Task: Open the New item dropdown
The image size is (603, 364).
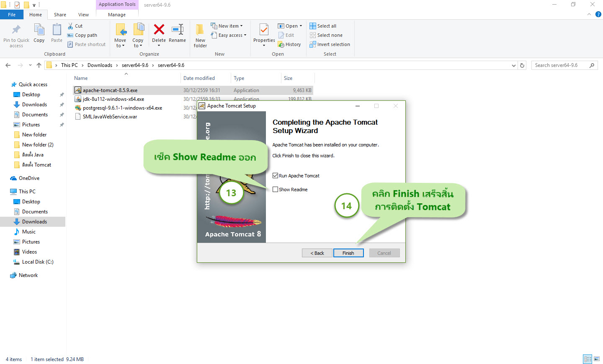Action: coord(227,26)
